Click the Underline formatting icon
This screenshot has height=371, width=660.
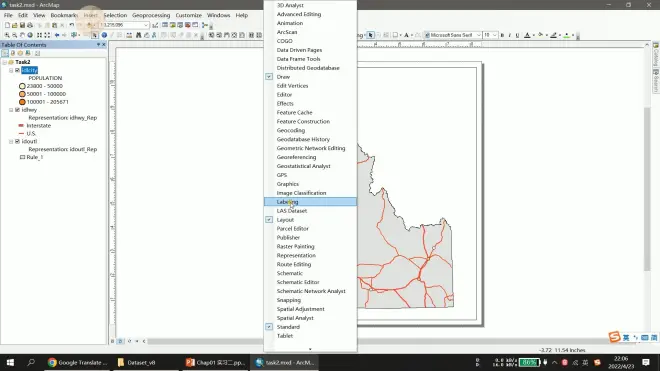click(x=517, y=35)
